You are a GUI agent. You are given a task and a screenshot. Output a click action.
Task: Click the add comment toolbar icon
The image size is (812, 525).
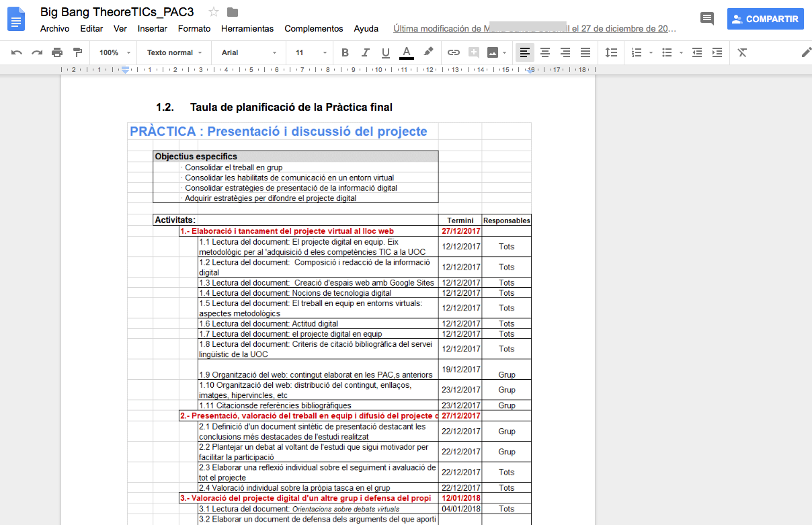[474, 52]
